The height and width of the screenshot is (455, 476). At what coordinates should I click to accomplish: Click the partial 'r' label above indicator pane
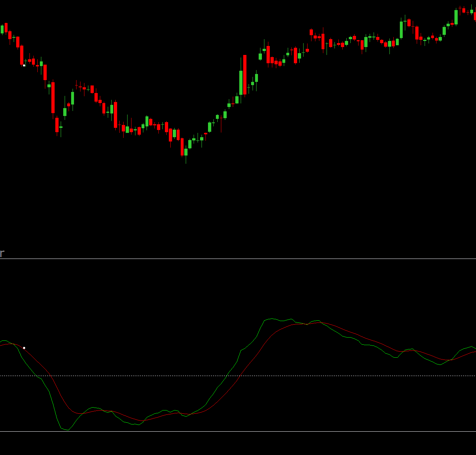[2, 254]
